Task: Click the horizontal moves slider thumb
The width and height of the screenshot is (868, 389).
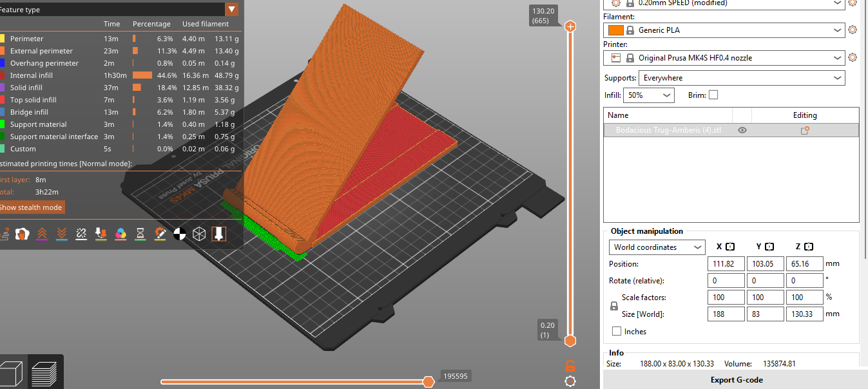Action: pos(428,382)
